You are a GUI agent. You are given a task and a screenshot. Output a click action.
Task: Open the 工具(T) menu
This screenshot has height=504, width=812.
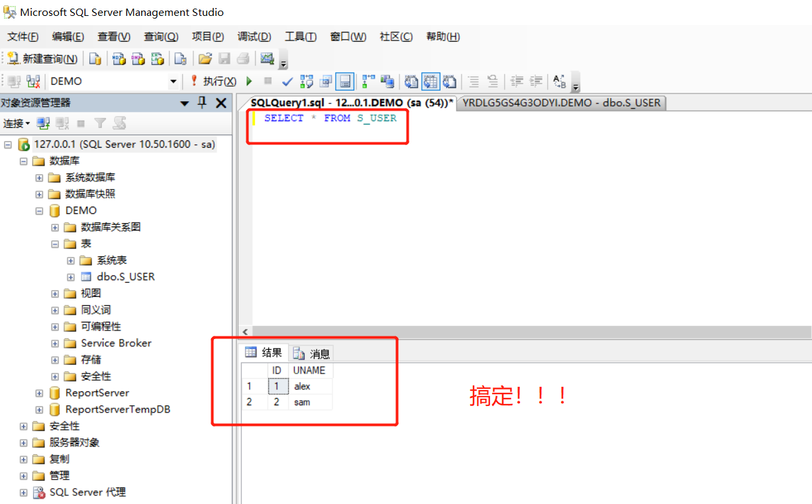pos(301,36)
